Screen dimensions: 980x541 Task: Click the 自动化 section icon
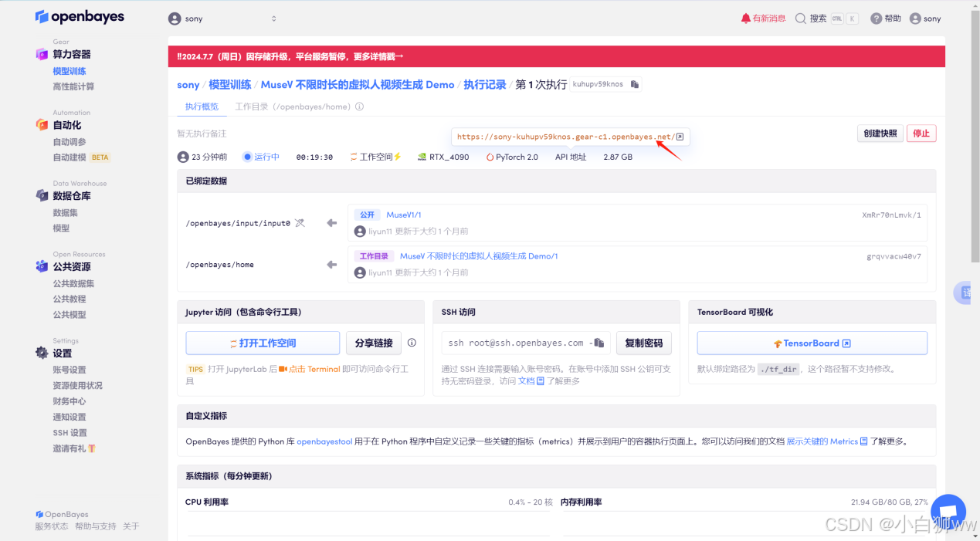pos(42,125)
